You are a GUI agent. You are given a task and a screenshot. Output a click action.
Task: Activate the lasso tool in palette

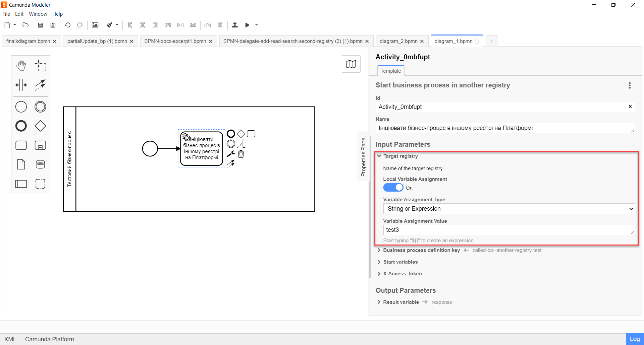(x=40, y=65)
